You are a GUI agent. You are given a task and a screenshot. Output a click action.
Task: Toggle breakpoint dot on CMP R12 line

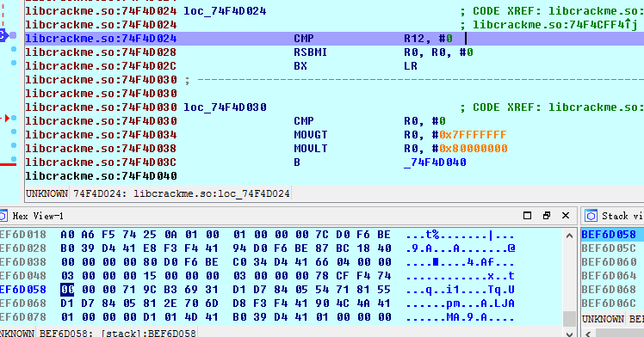(13, 35)
